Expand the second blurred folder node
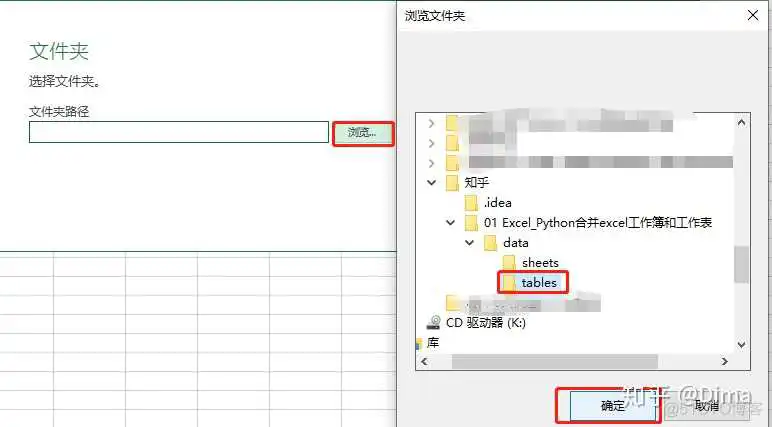 pyautogui.click(x=431, y=143)
